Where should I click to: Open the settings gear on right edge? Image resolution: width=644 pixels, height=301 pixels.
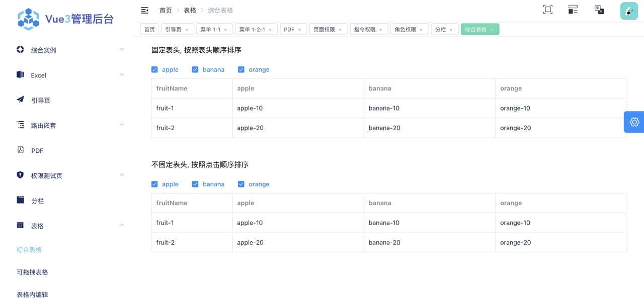tap(634, 122)
